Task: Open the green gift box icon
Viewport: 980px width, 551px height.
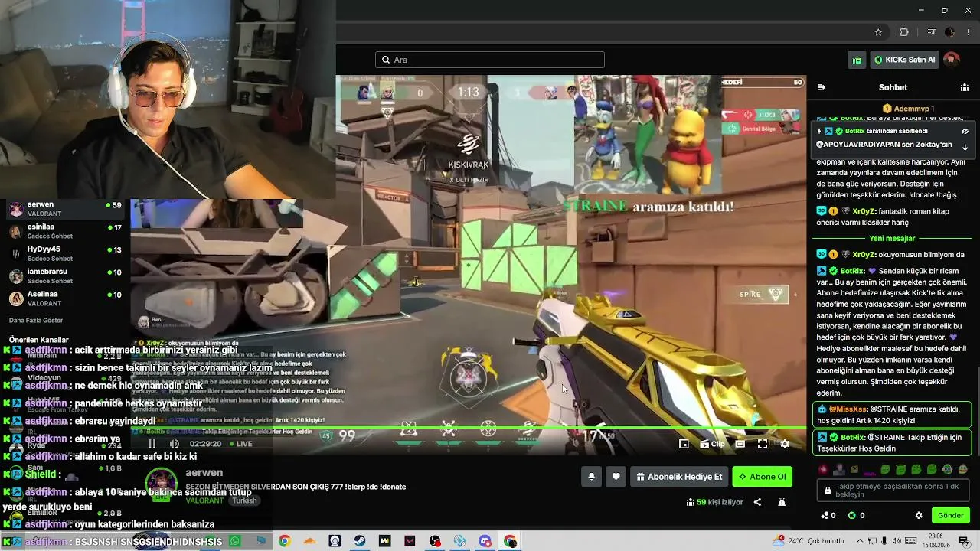Action: tap(857, 60)
